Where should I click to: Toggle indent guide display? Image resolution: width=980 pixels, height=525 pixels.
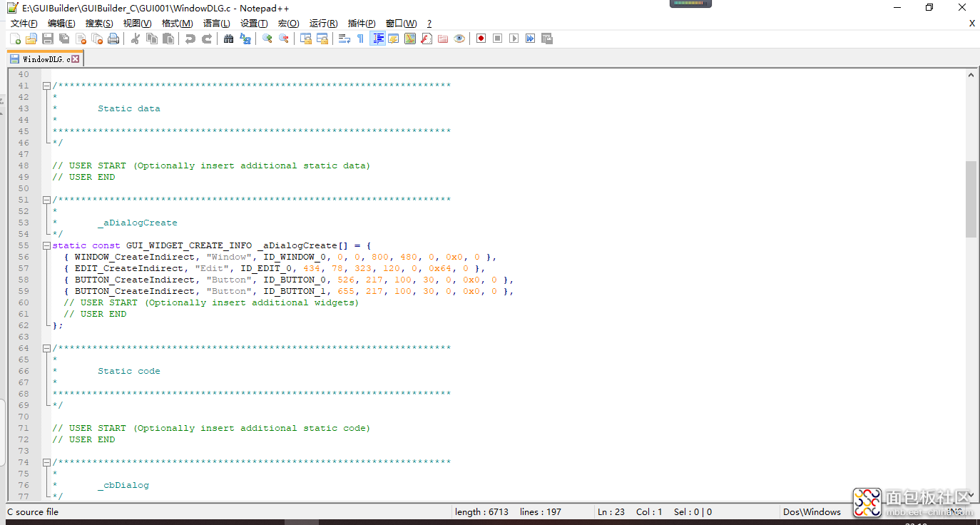pos(377,39)
